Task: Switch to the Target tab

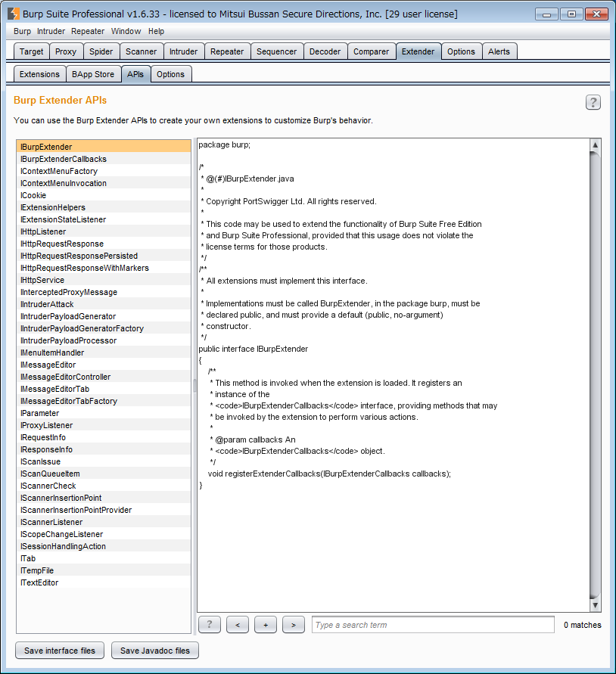Action: point(31,51)
